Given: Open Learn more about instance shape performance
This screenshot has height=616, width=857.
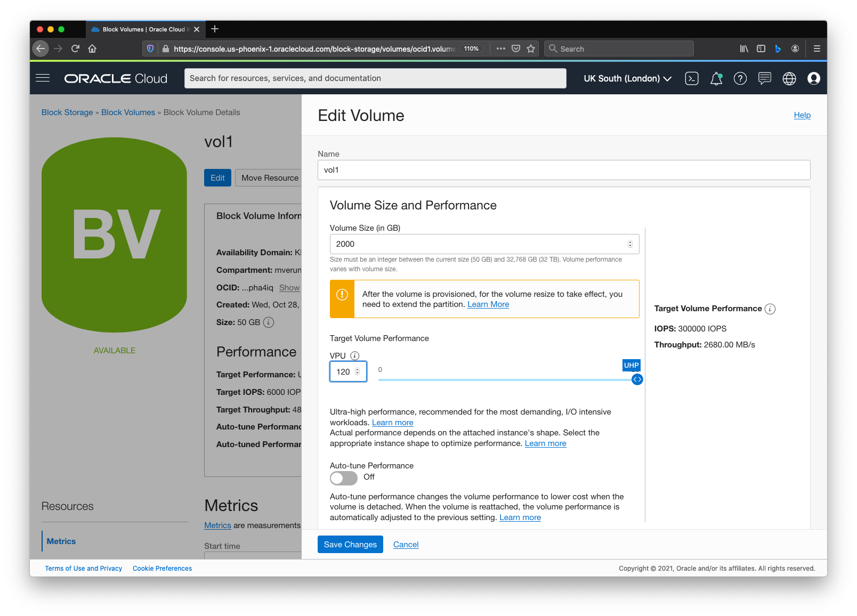Looking at the screenshot, I should click(546, 443).
